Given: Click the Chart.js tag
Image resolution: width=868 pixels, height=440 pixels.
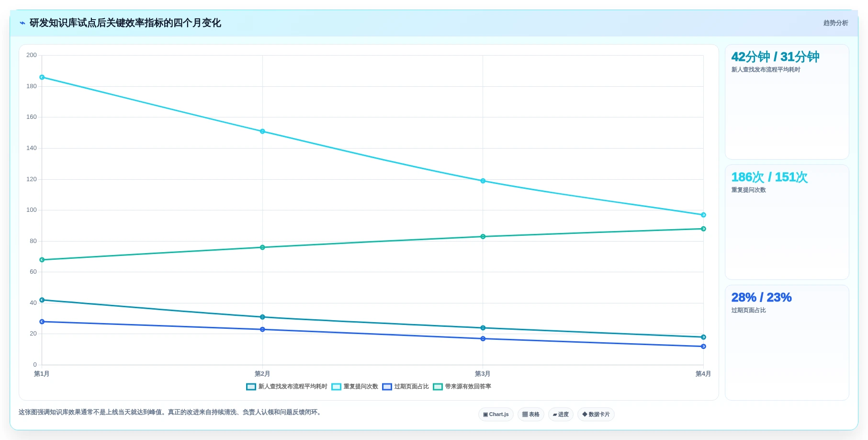Looking at the screenshot, I should [496, 414].
